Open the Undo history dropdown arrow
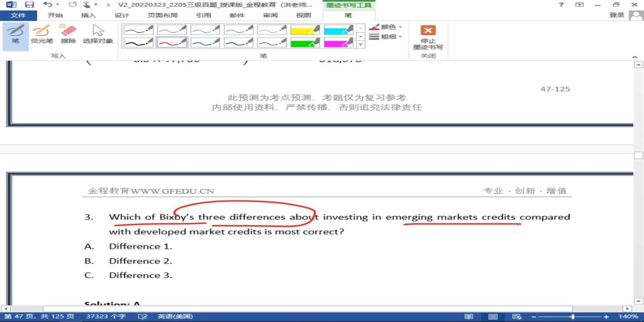 coord(58,5)
